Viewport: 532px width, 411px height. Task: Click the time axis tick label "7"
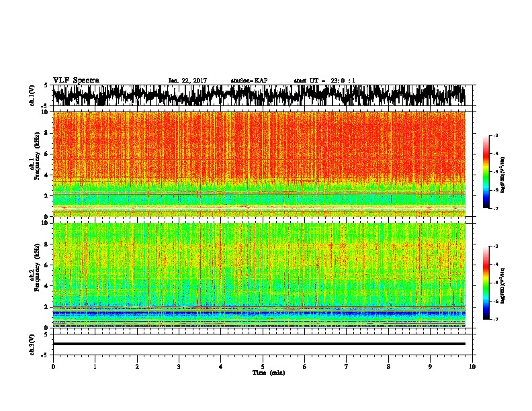(347, 367)
